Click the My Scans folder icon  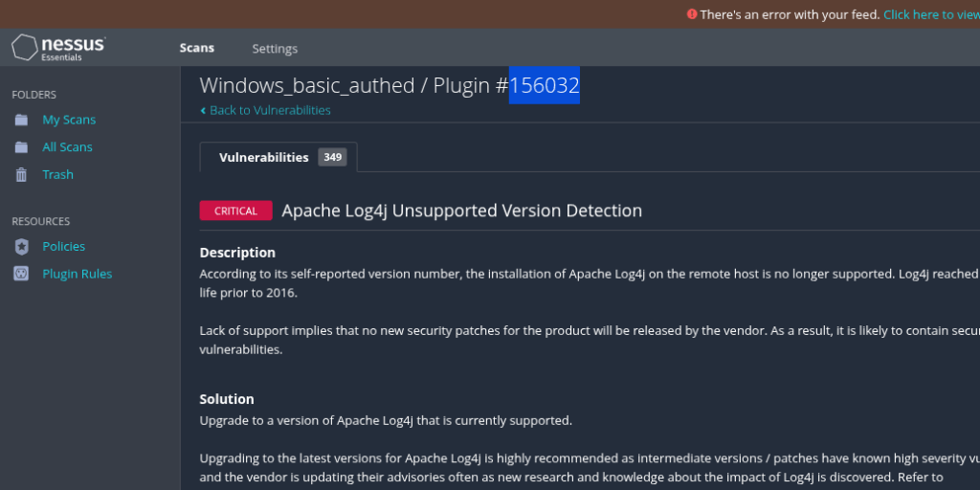click(x=21, y=120)
